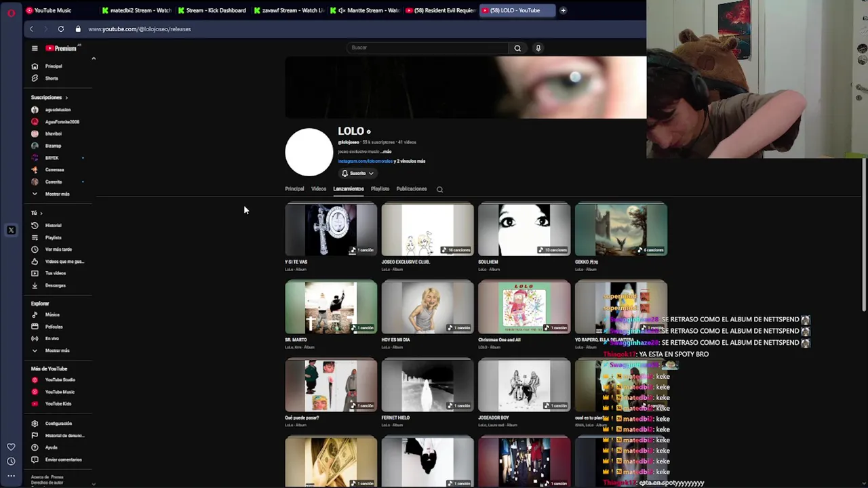Expand channel description ...más
This screenshot has width=868, height=488.
pos(386,152)
